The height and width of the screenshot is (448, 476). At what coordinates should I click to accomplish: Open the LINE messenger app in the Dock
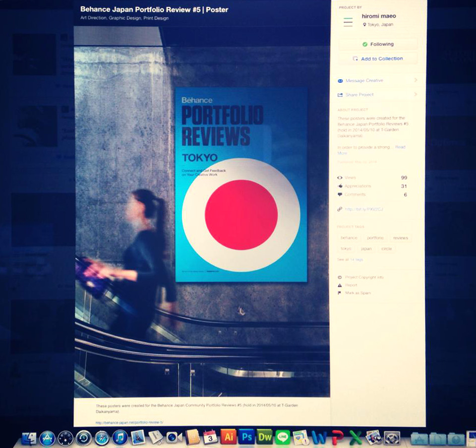[283, 438]
